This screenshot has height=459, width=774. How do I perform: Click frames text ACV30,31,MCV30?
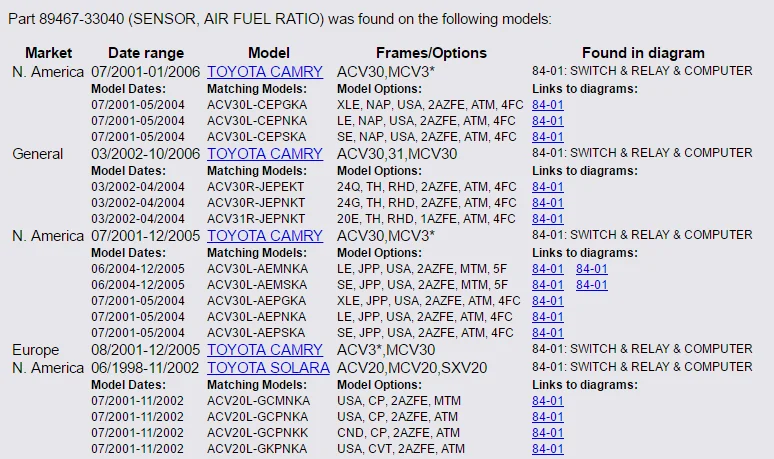397,154
